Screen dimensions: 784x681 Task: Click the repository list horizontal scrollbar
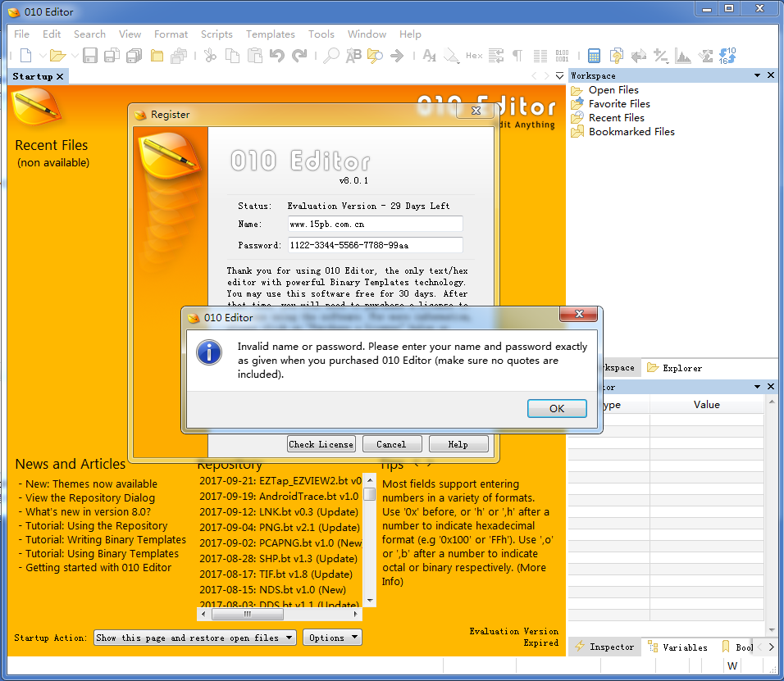(x=280, y=614)
